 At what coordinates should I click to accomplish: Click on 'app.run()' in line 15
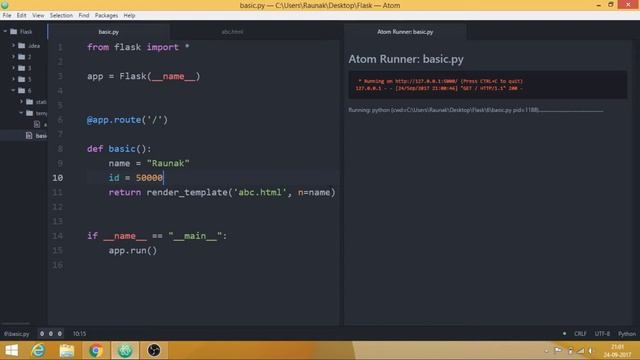tap(133, 250)
